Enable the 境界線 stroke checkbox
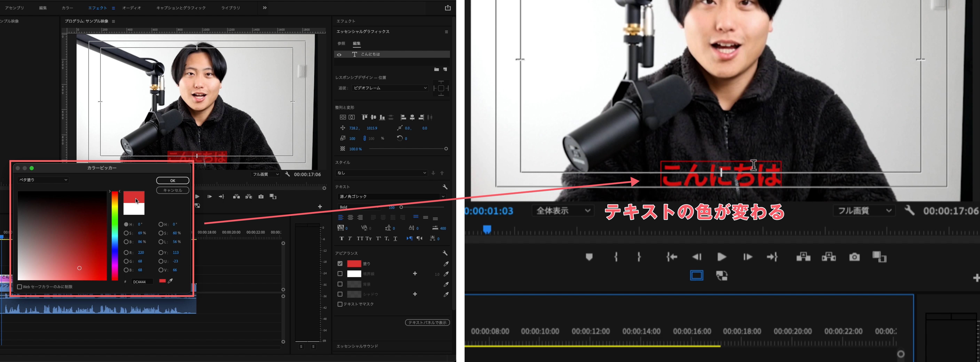Screen dimensions: 980x362 pyautogui.click(x=340, y=274)
